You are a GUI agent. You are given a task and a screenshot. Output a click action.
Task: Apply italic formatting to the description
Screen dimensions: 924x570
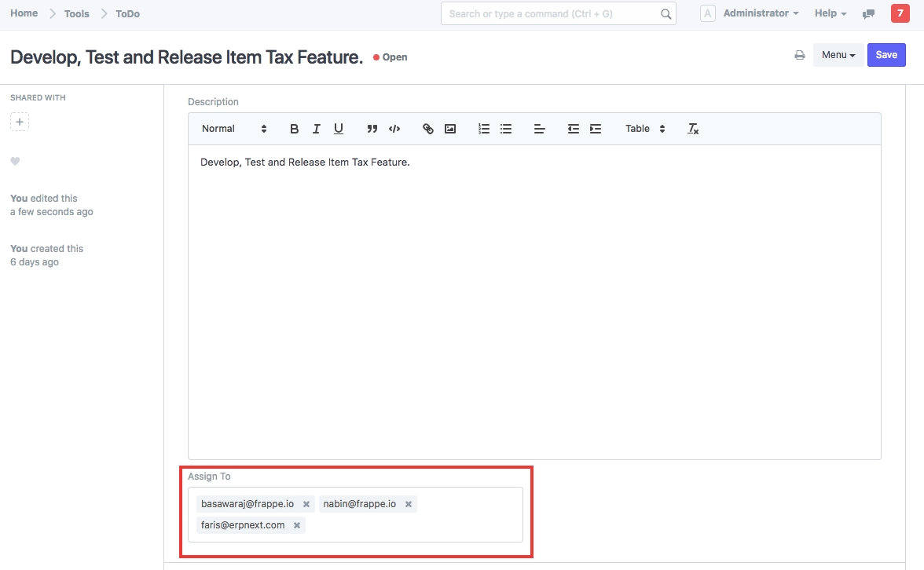[x=316, y=129]
